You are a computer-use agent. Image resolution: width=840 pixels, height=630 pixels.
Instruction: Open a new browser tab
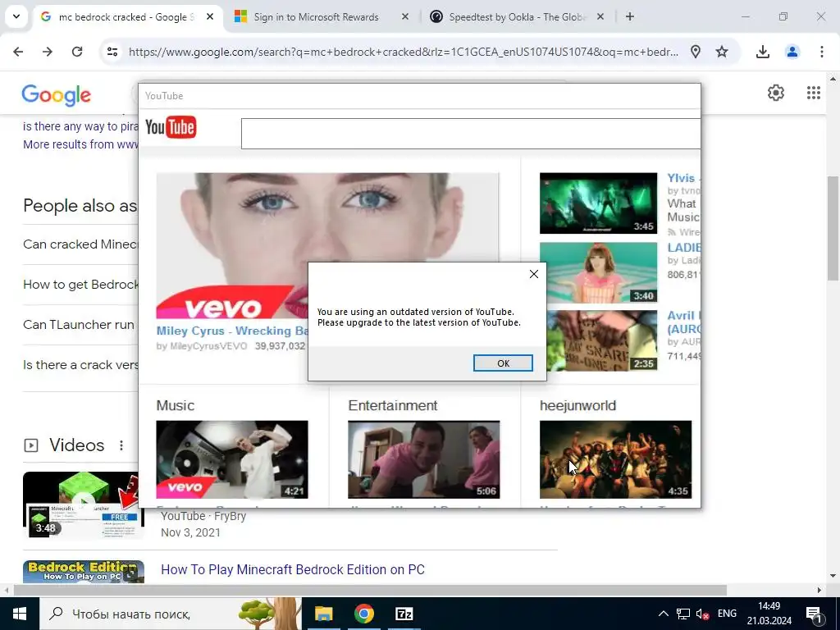coord(630,17)
